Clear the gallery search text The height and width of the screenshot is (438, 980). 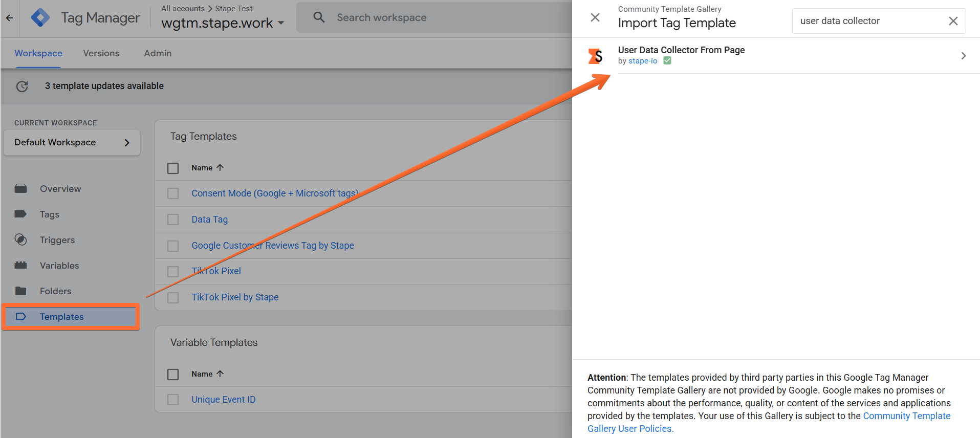point(953,21)
